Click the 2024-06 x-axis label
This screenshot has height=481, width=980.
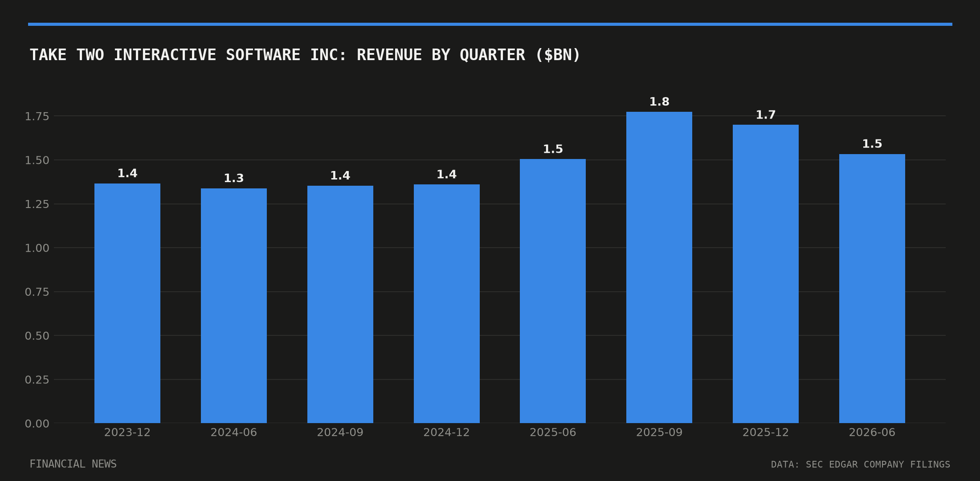234,432
